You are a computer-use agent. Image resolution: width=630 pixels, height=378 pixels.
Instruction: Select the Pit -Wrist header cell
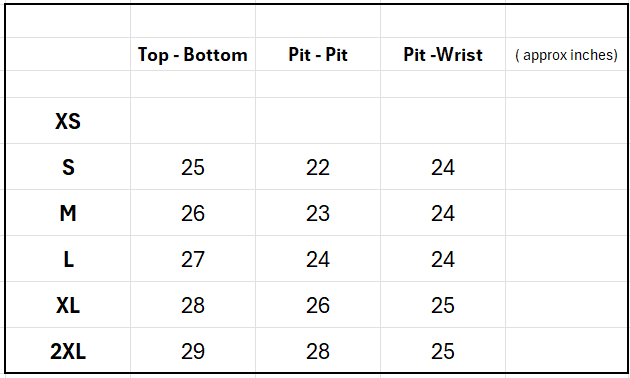pos(443,54)
